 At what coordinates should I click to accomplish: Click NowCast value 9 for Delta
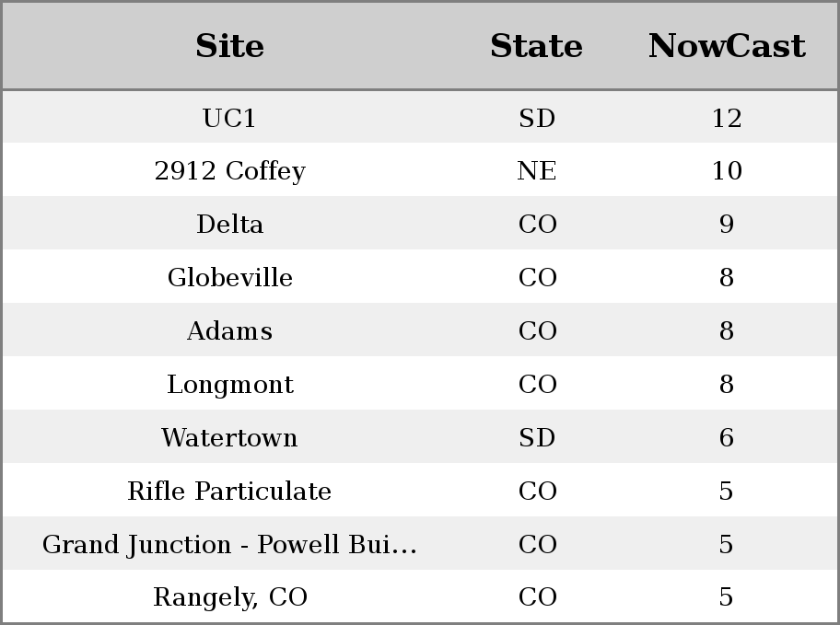727,224
